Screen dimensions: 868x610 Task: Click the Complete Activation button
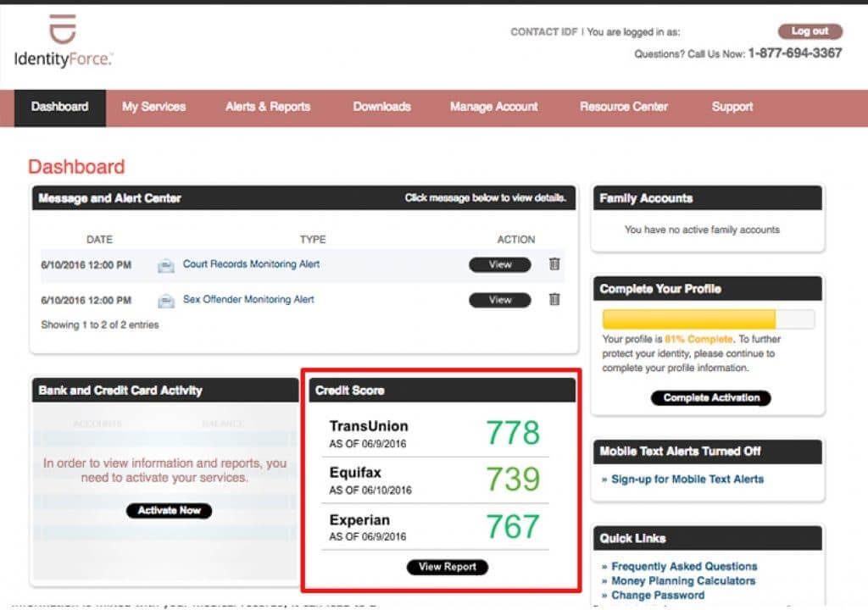point(711,398)
